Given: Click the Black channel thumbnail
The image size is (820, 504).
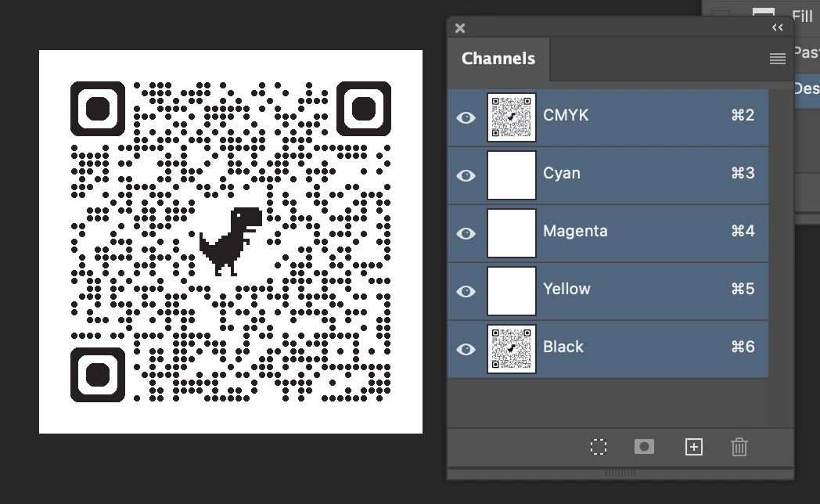Looking at the screenshot, I should tap(512, 349).
